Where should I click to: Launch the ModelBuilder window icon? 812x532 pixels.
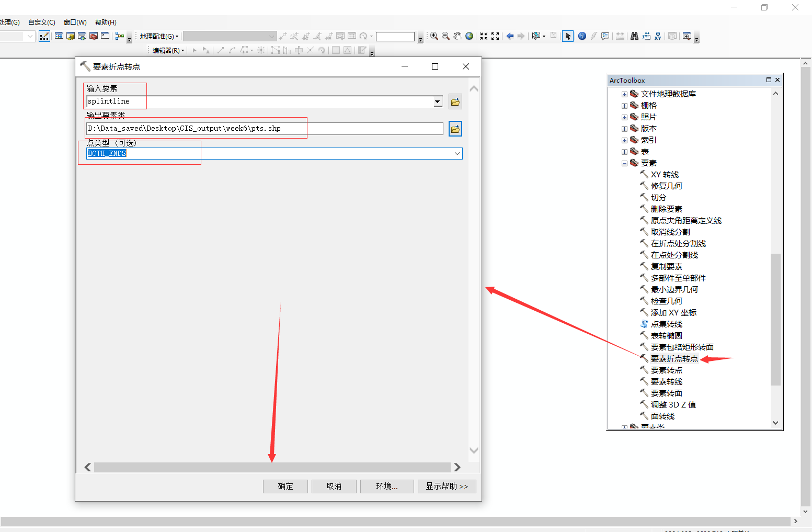point(120,36)
